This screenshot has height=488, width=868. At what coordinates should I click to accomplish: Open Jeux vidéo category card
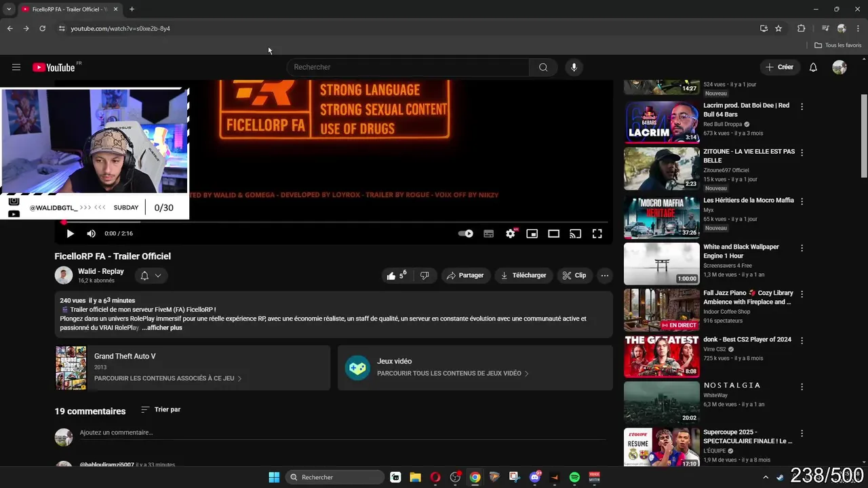pyautogui.click(x=475, y=368)
